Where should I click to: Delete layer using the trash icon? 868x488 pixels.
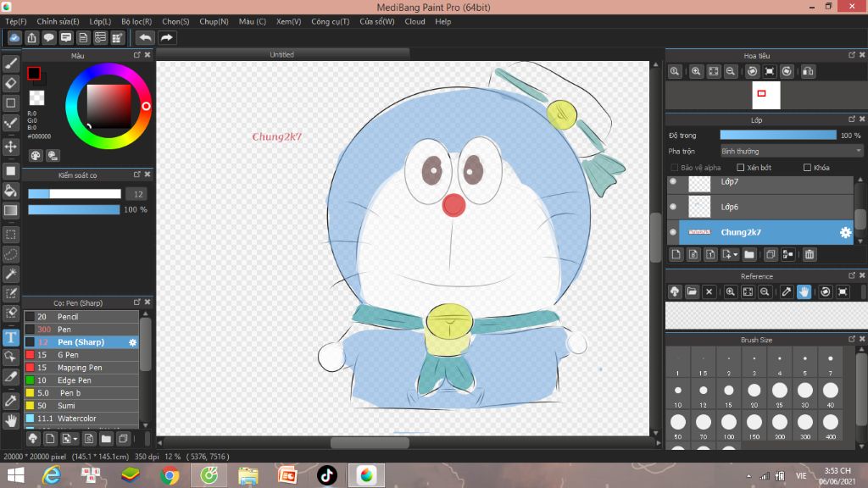810,254
